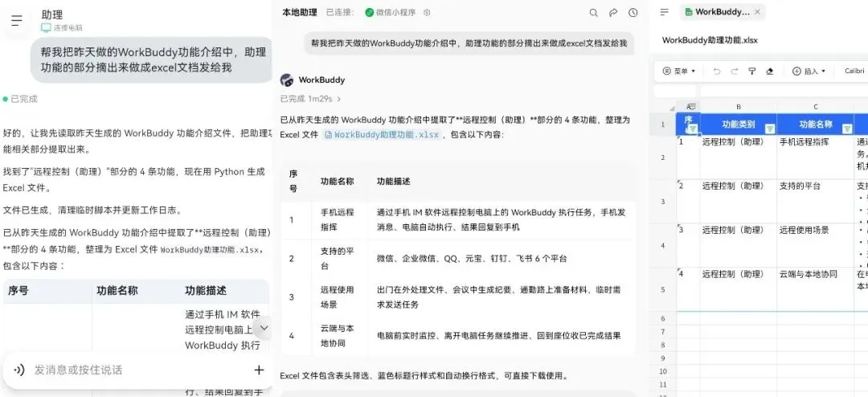This screenshot has height=397, width=868.
Task: Click 远程控制（助理） cell in row 2
Action: 739,158
